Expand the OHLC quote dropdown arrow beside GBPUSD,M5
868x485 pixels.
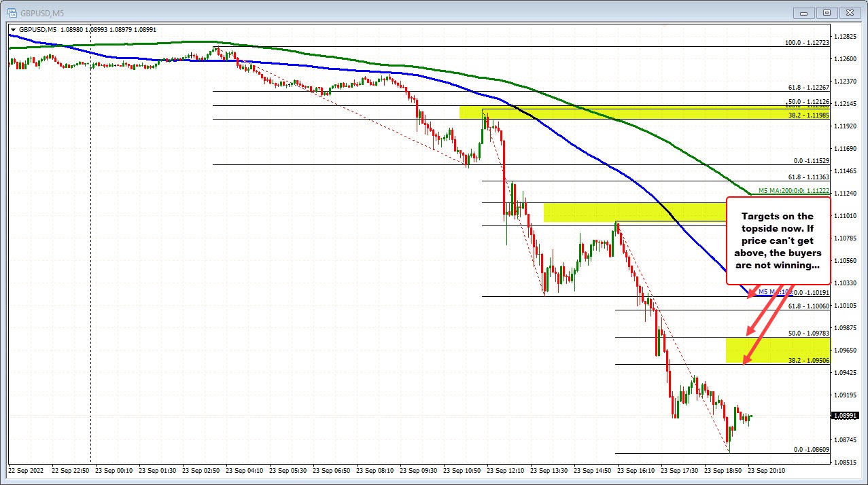click(14, 29)
